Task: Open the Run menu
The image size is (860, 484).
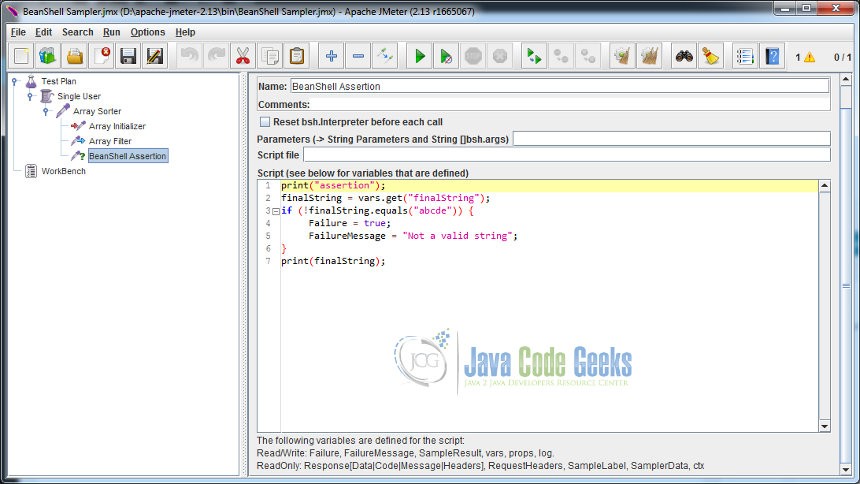Action: click(111, 32)
